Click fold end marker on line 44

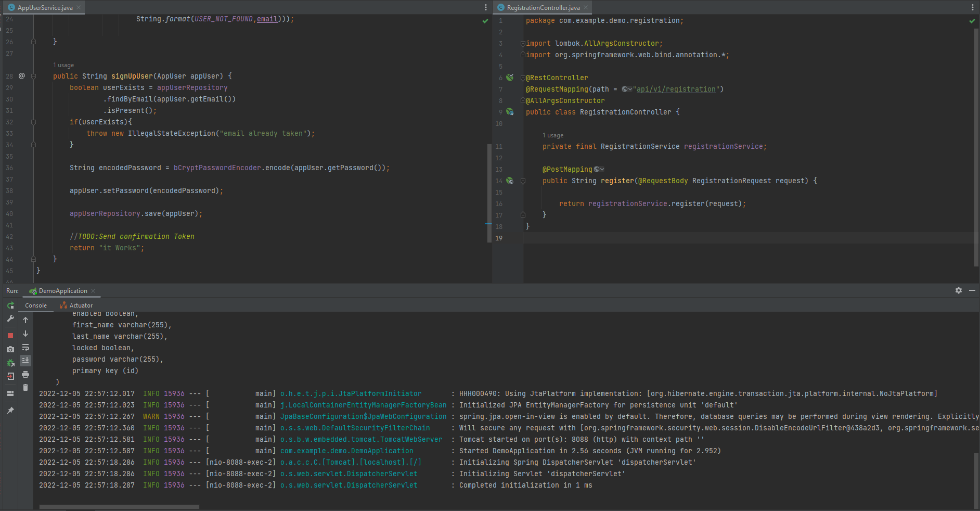[33, 259]
